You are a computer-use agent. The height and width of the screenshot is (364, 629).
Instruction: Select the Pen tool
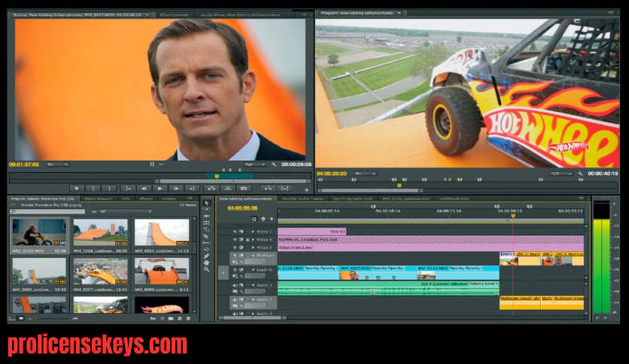point(206,256)
